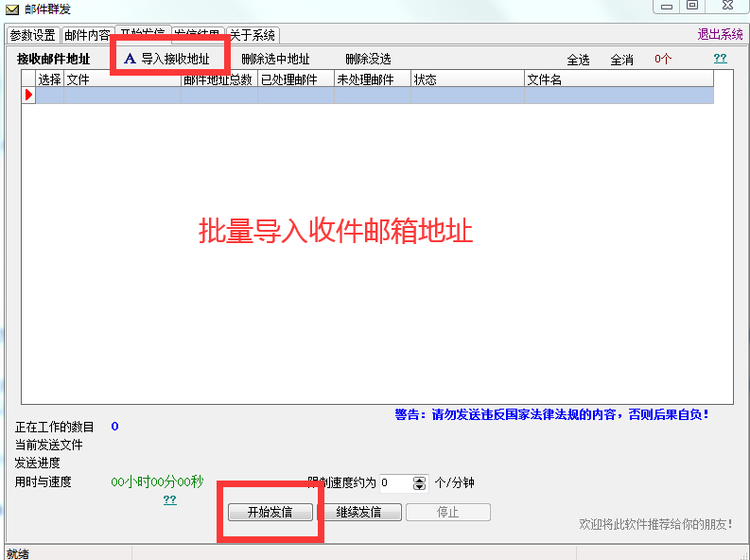750x560 pixels.
Task: Click the 已处理邮件 column header
Action: point(296,79)
